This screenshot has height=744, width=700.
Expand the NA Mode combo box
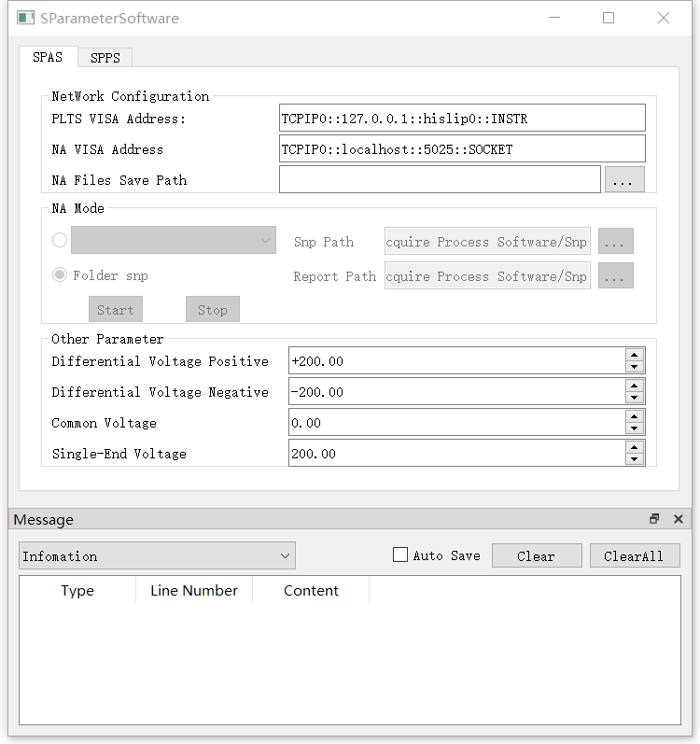click(174, 241)
